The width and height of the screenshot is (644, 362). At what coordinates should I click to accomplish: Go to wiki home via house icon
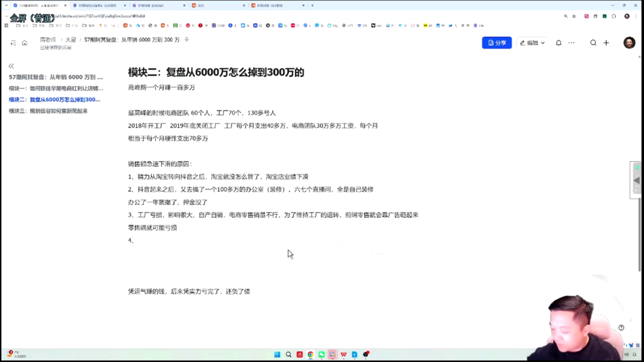tap(25, 43)
